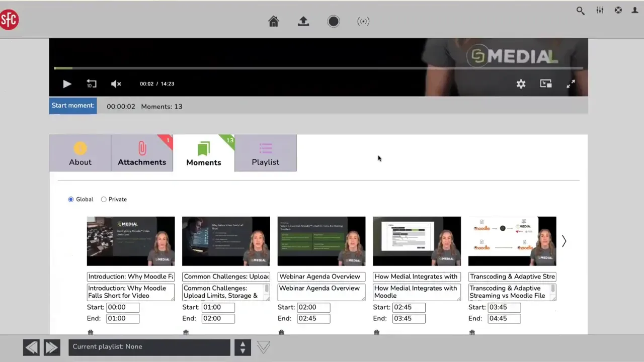Viewport: 644px width, 362px height.
Task: Select the Private radio button
Action: pos(104,200)
